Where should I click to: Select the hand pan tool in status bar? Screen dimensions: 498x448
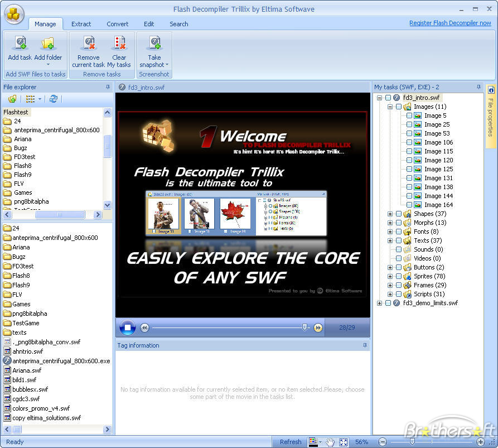pyautogui.click(x=330, y=442)
